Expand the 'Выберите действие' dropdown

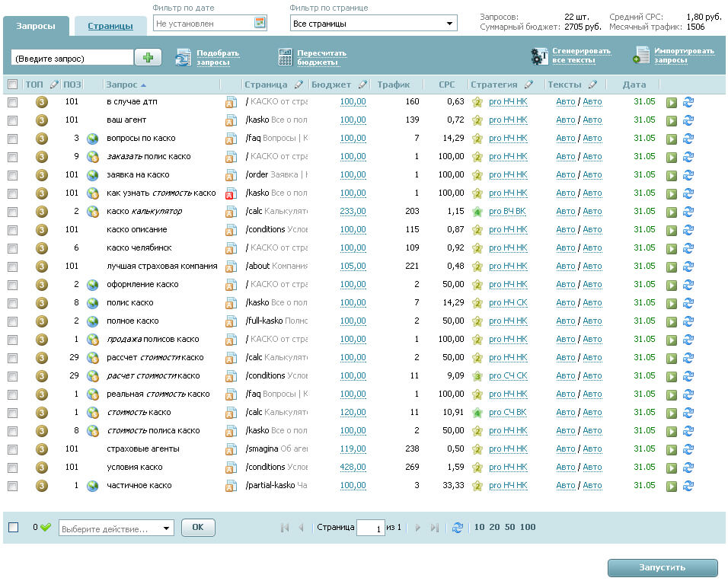tap(116, 528)
